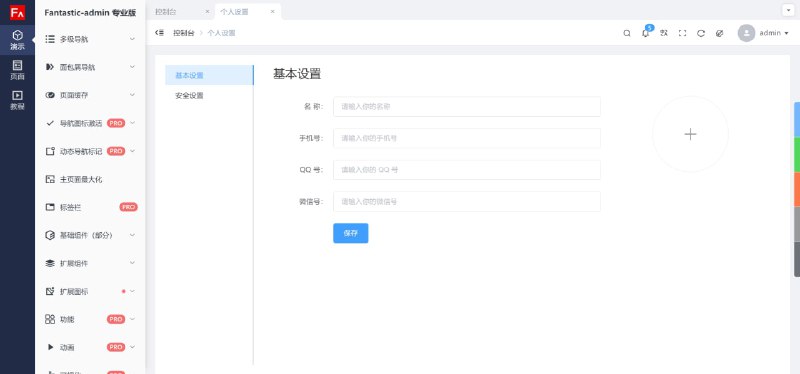Viewport: 800px width, 374px height.
Task: Click the 导航图标激活 checkmark icon
Action: pyautogui.click(x=50, y=123)
